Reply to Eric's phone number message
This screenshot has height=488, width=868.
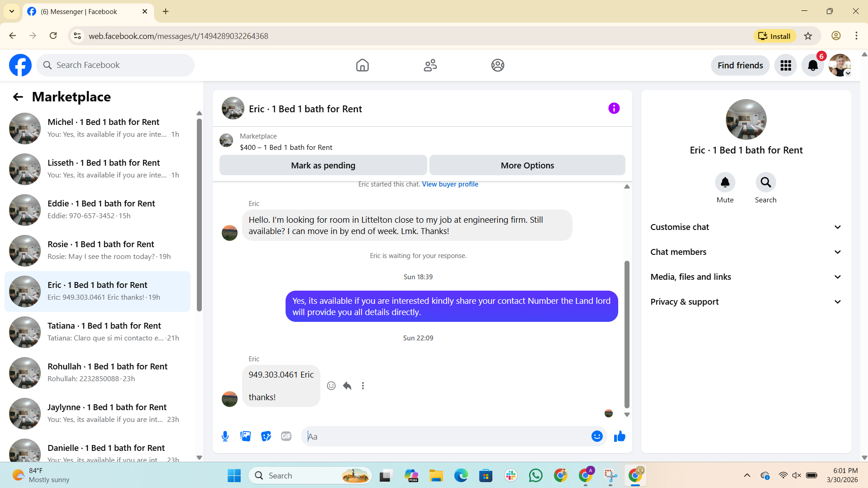347,386
